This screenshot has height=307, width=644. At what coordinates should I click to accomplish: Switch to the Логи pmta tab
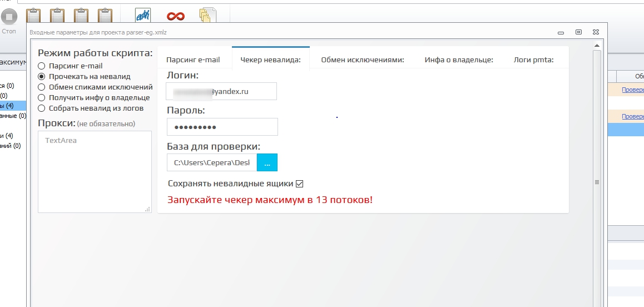click(x=533, y=60)
